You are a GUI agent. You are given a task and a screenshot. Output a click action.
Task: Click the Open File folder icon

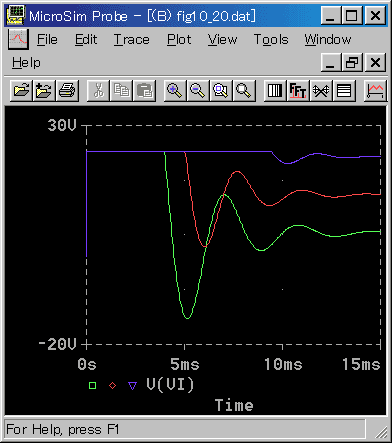click(21, 90)
